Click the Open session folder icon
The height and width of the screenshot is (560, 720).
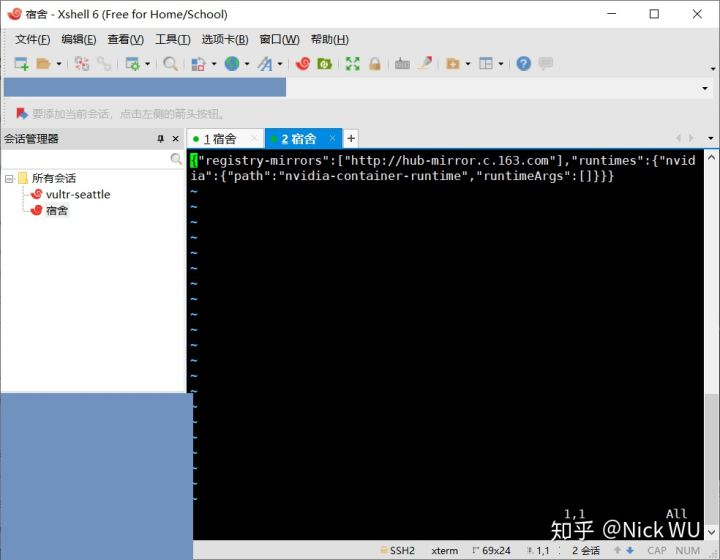(x=43, y=63)
